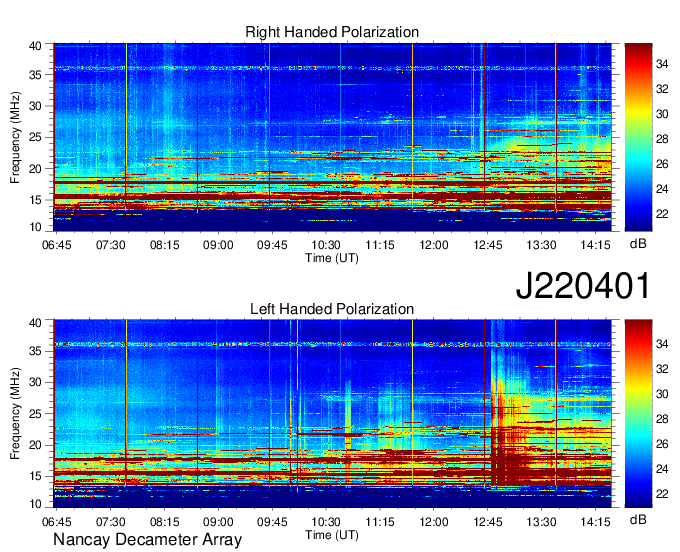Click 25 MHz tick on Left Handed plot
Screen dimensions: 680x552
coord(35,414)
